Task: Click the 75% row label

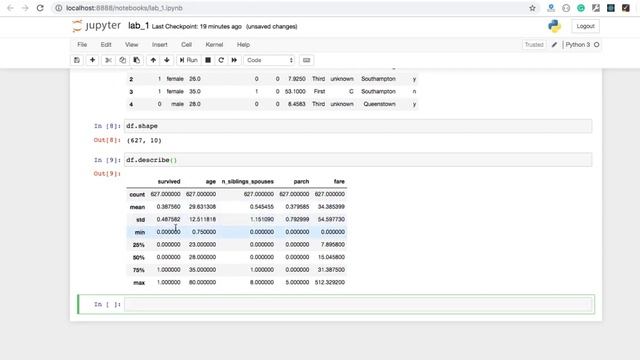Action: pyautogui.click(x=139, y=270)
